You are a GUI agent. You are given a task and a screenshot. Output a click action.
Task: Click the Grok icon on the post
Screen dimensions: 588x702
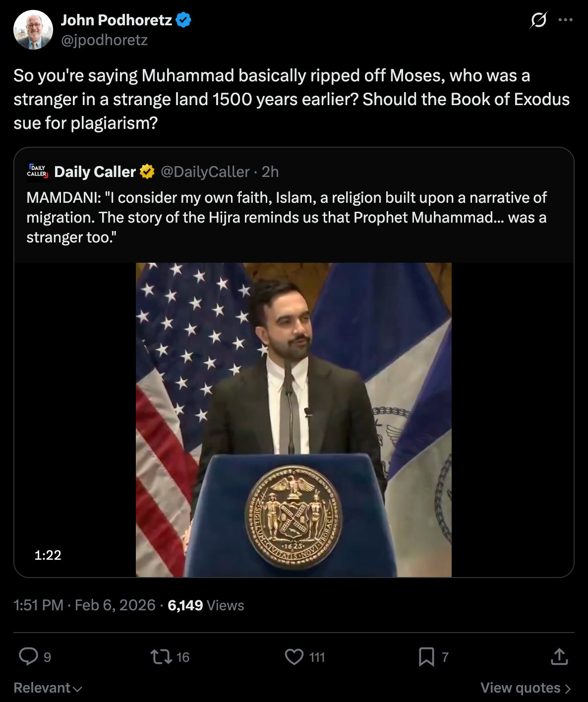point(538,20)
